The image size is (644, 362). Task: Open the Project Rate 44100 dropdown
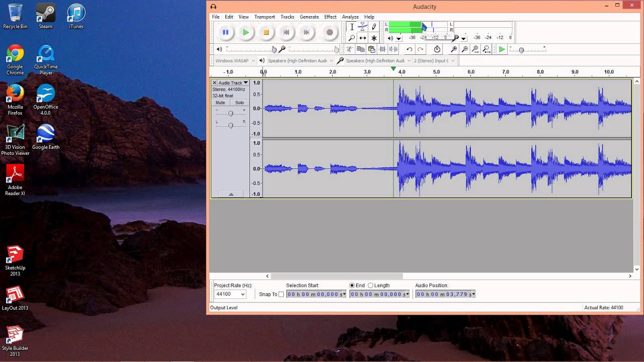[x=230, y=294]
